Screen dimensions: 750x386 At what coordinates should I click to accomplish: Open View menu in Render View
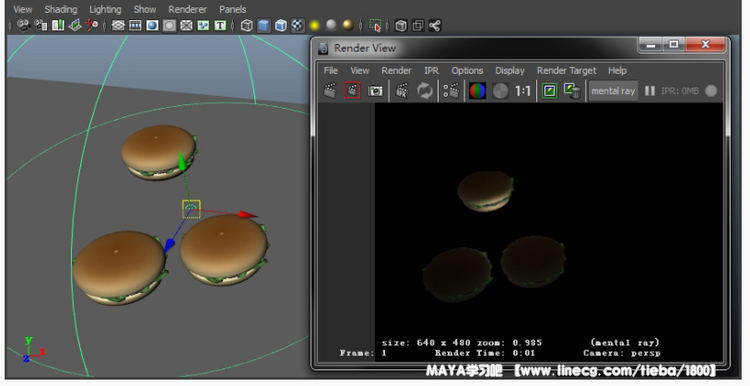pyautogui.click(x=360, y=70)
